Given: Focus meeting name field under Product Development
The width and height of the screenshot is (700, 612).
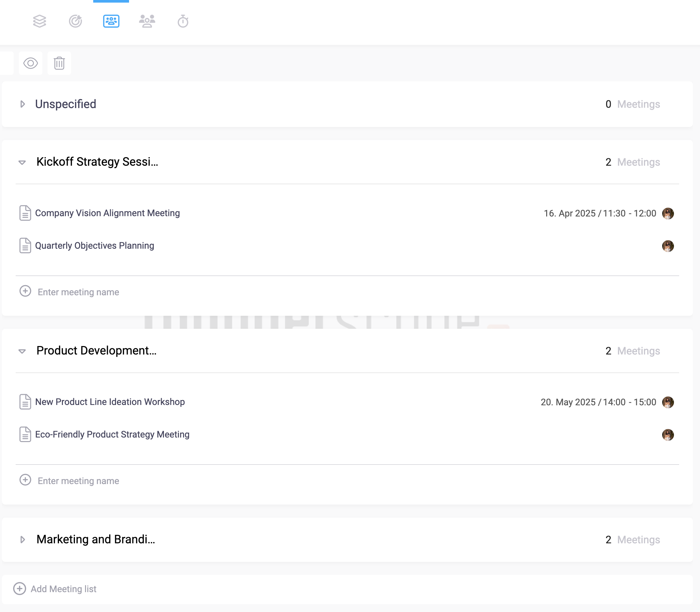Looking at the screenshot, I should pyautogui.click(x=79, y=481).
